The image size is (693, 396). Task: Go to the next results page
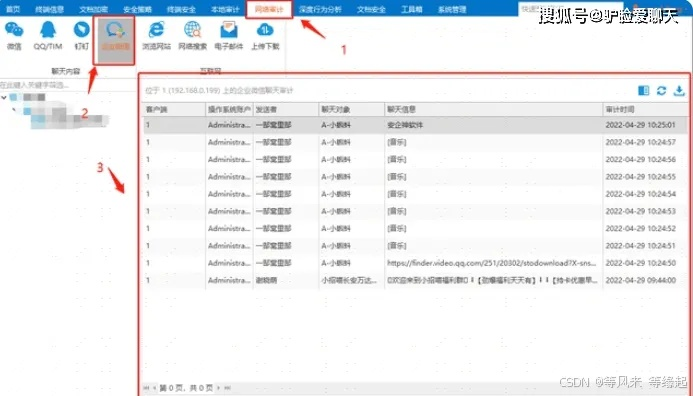tap(218, 388)
